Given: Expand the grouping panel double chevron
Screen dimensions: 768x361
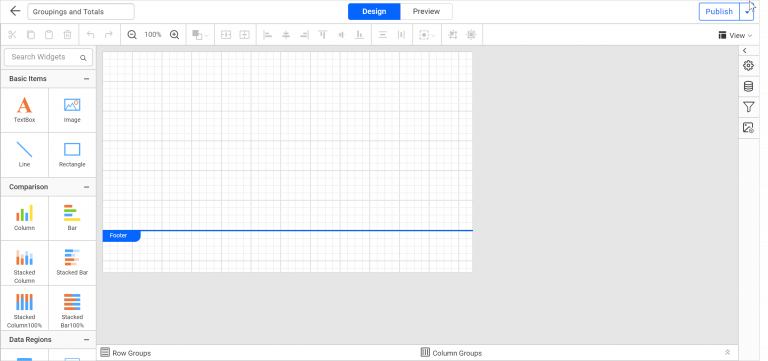Looking at the screenshot, I should coord(727,353).
